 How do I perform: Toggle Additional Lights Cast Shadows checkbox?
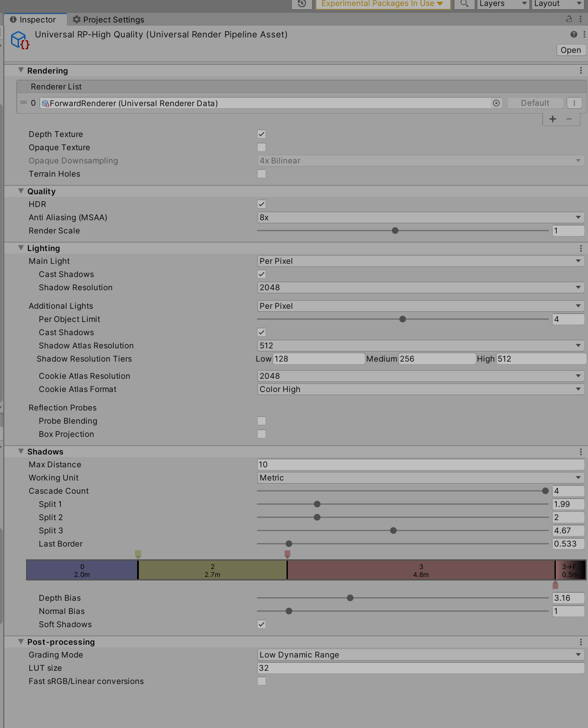tap(261, 333)
